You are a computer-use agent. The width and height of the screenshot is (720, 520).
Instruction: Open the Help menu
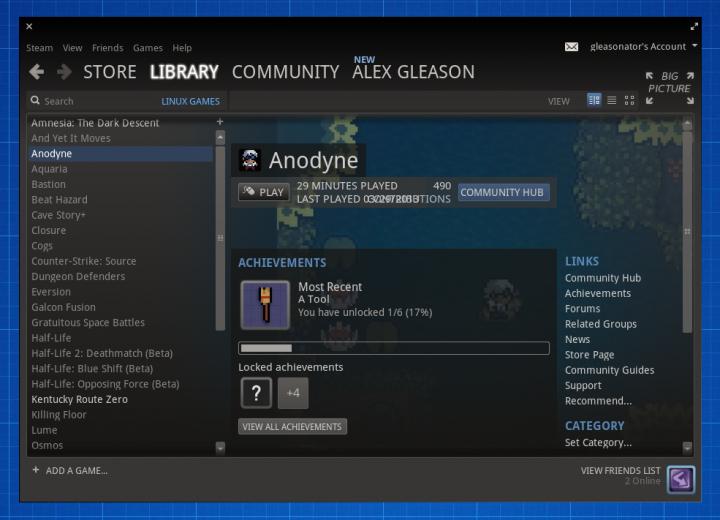[182, 48]
